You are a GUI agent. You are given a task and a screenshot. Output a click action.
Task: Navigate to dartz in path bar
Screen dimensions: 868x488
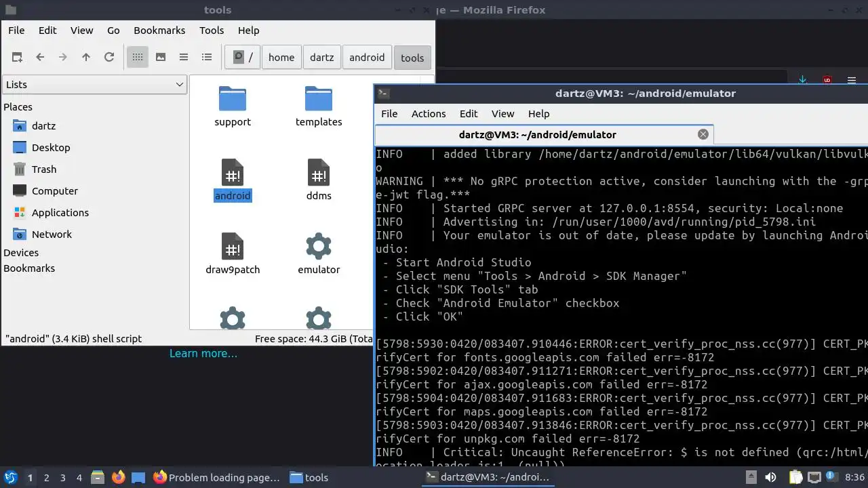pos(322,58)
